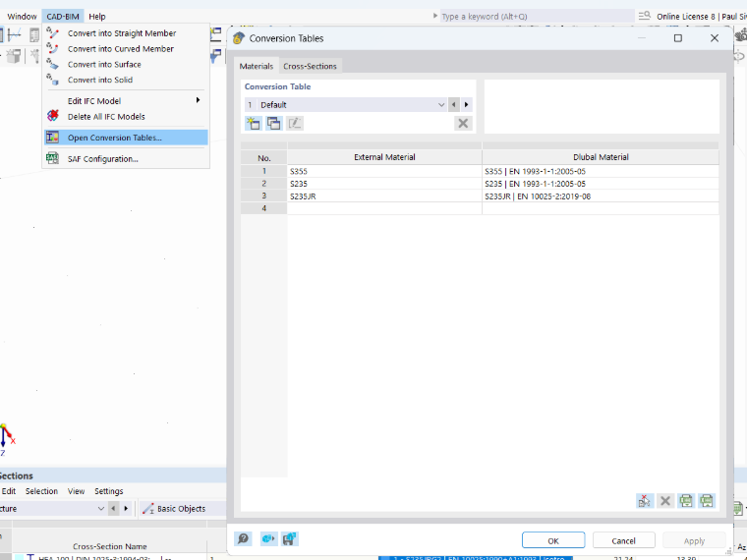The image size is (747, 560).
Task: Click license list icon near Online License
Action: pyautogui.click(x=644, y=16)
